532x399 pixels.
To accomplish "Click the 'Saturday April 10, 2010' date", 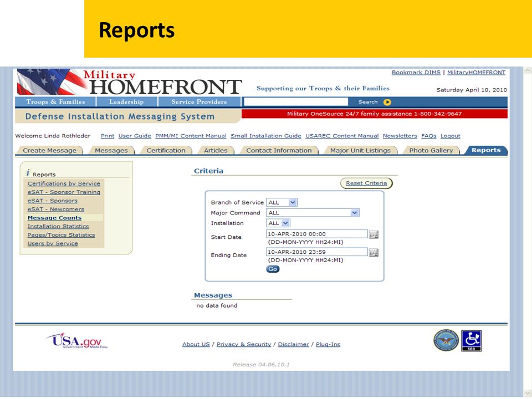I will pyautogui.click(x=471, y=90).
